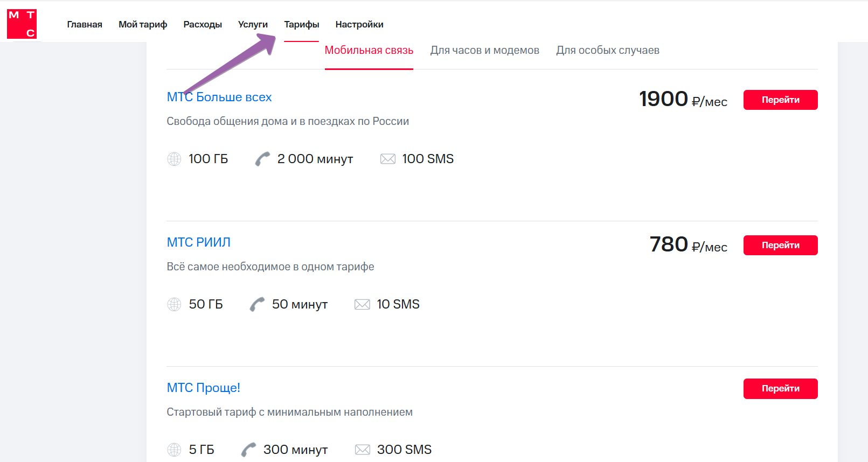Open Настройки in the top navigation

359,24
